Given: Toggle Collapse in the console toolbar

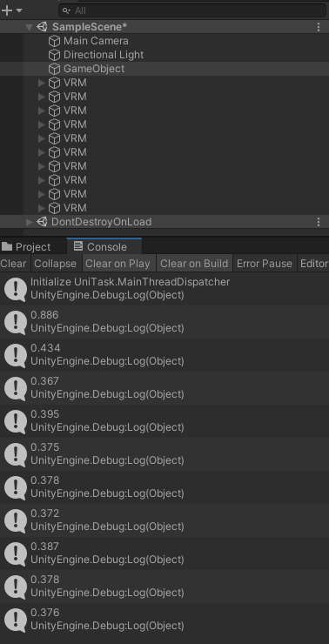Looking at the screenshot, I should (x=56, y=264).
